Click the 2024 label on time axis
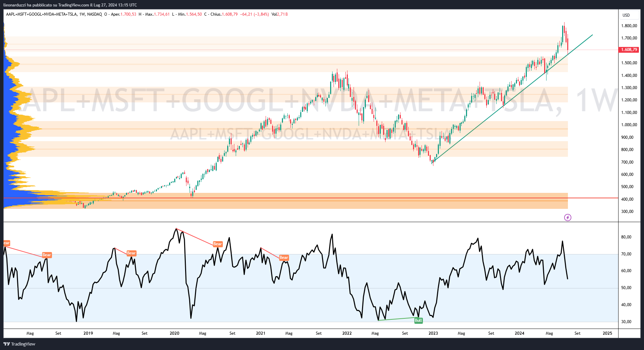The width and height of the screenshot is (644, 350). pos(519,333)
